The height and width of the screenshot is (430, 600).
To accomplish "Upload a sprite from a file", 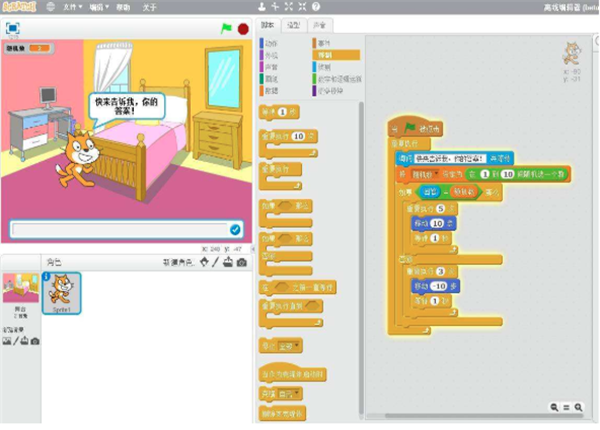I will [228, 262].
